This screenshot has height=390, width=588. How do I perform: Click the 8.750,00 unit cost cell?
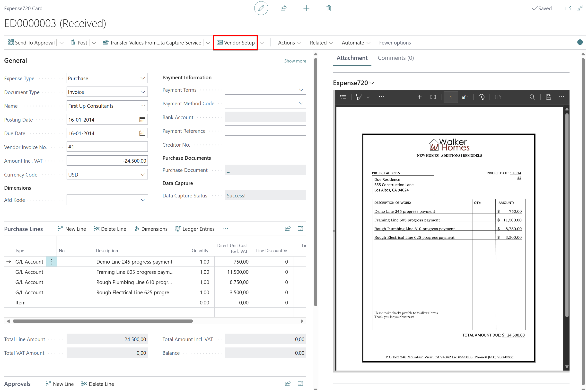click(234, 282)
